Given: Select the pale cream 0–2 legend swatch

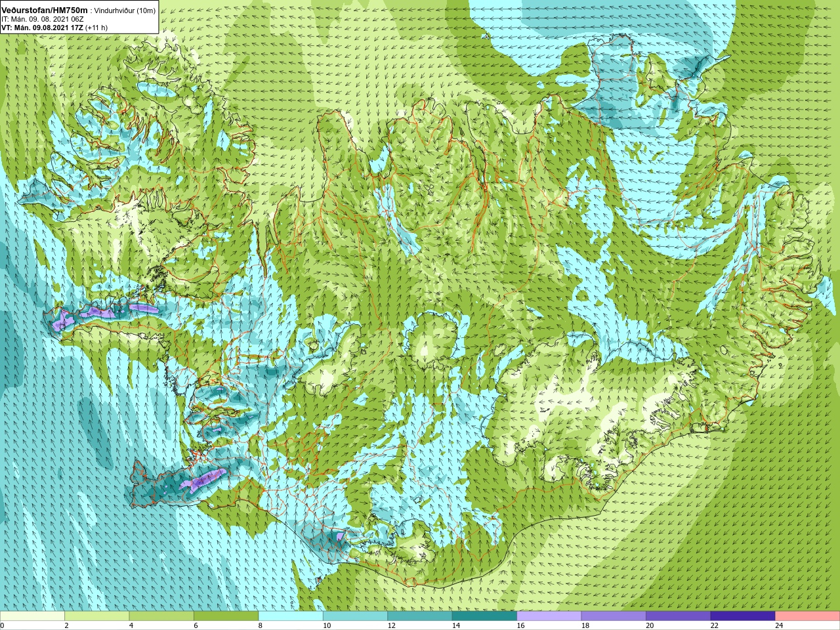Looking at the screenshot, I should pos(32,616).
